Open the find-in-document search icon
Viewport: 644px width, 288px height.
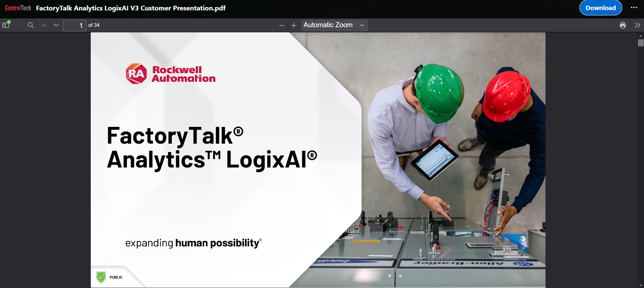pos(31,25)
